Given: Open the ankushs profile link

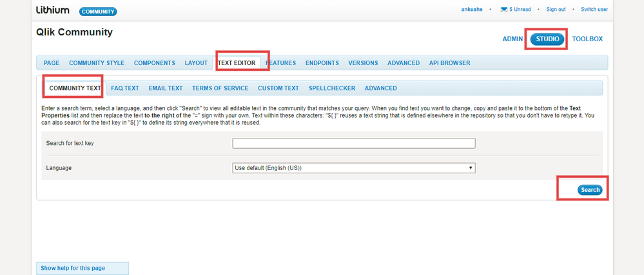Looking at the screenshot, I should coord(472,10).
